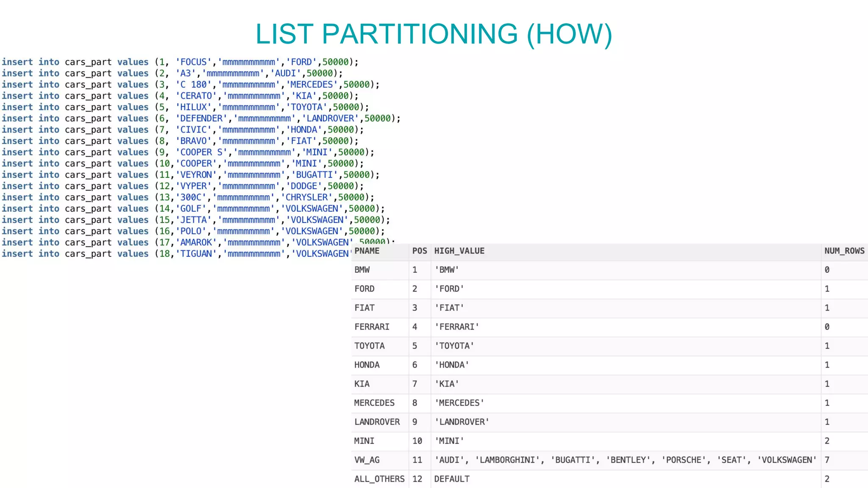Click the insert statement for 'AMAROK'
Image resolution: width=868 pixels, height=488 pixels.
pos(198,242)
